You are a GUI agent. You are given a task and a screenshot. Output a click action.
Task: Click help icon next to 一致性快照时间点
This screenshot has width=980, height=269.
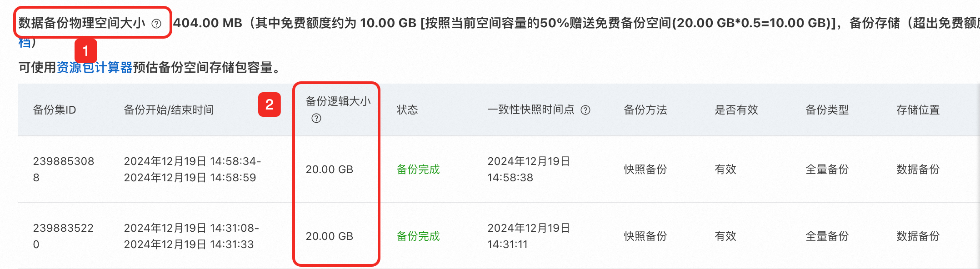(x=585, y=110)
